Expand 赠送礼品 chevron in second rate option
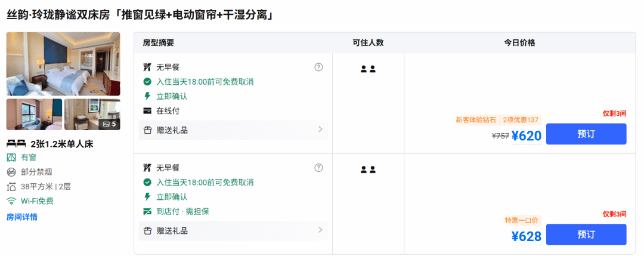Viewport: 644px width, 256px height. point(320,230)
